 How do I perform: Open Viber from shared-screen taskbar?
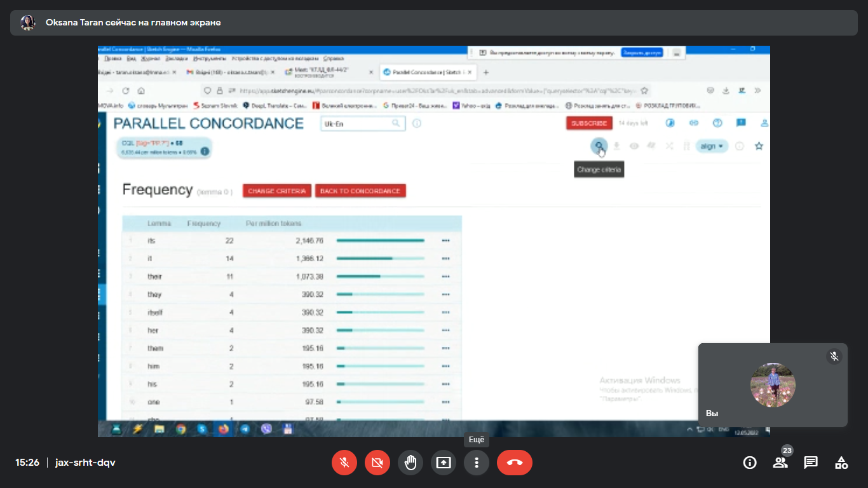point(267,429)
